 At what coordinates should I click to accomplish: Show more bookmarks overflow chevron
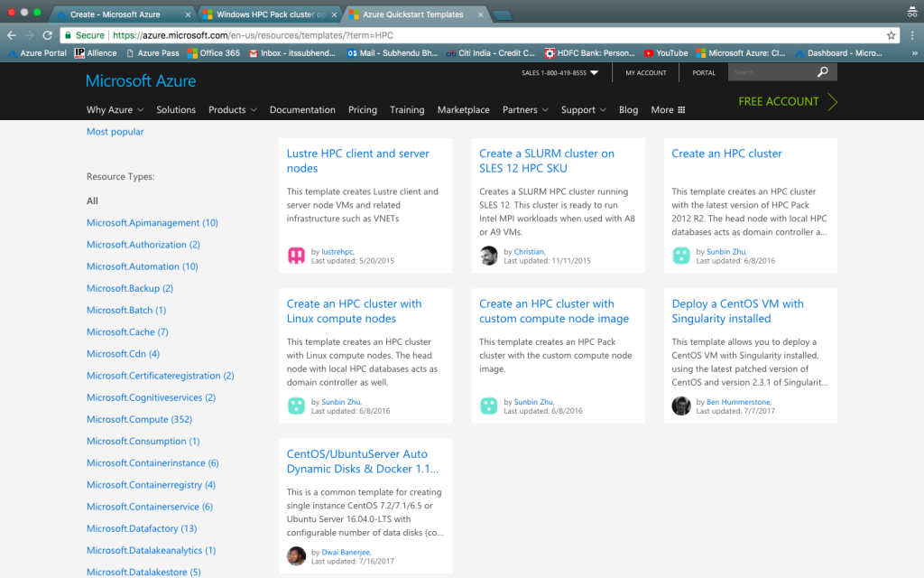915,53
